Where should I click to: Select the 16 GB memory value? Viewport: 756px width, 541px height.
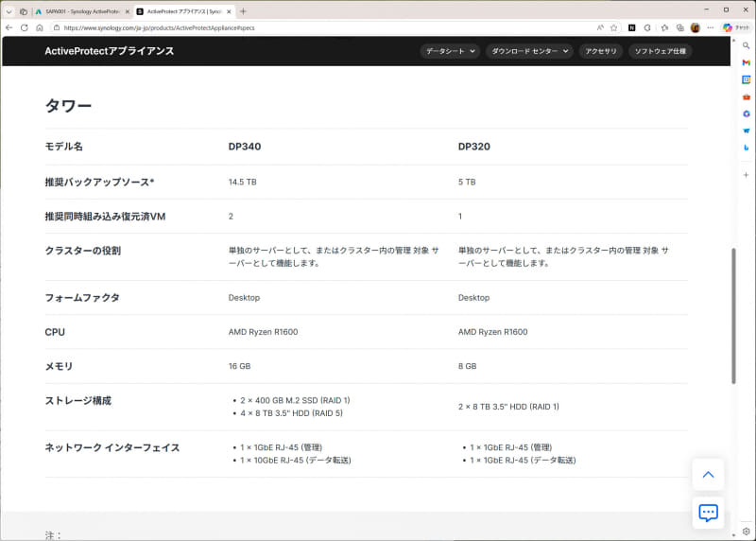[x=240, y=366]
